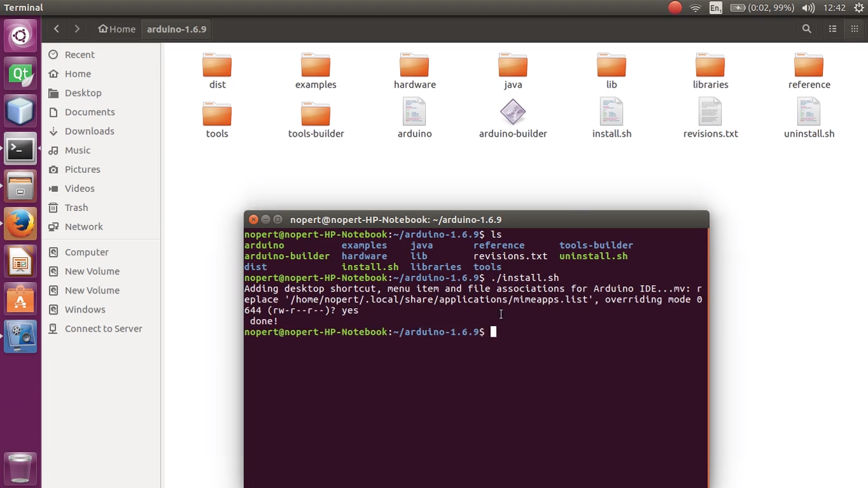Open the Trash from the dock
The width and height of the screenshot is (868, 488).
pos(20,469)
